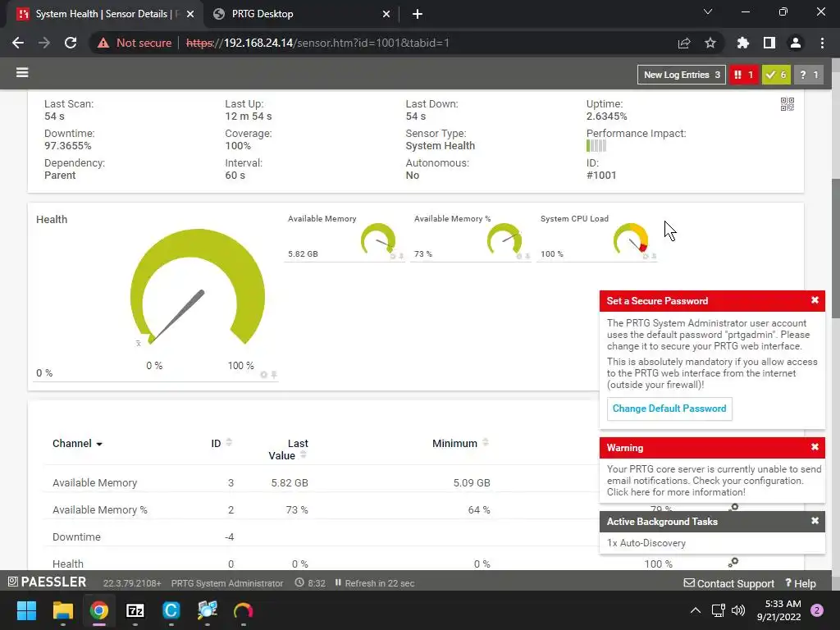Pin the Available Memory % gauge
840x630 pixels.
527,256
